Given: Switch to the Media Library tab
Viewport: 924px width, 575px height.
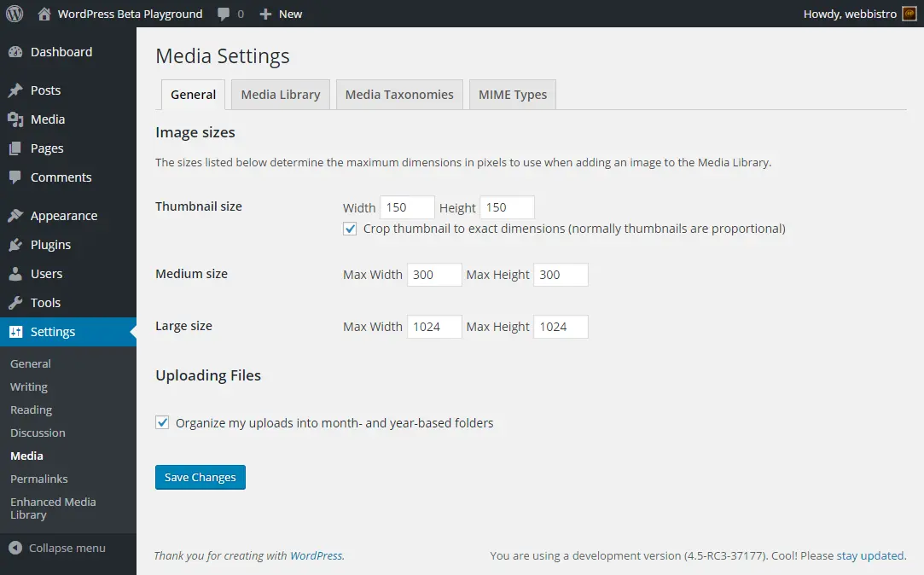Looking at the screenshot, I should pyautogui.click(x=280, y=94).
